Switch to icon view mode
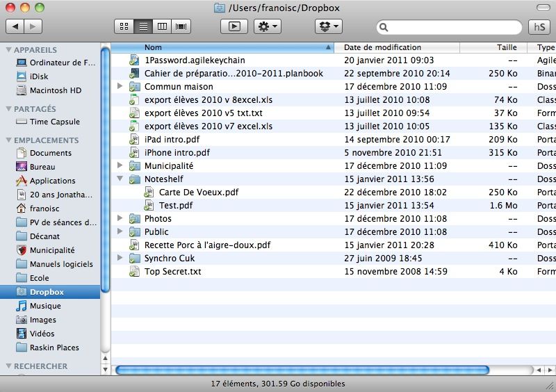This screenshot has width=556, height=392. [124, 26]
